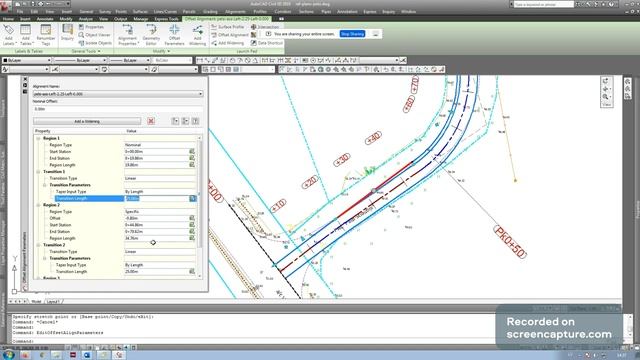Click the Offset Parameters ribbon icon
The height and width of the screenshot is (360, 640).
(x=174, y=34)
